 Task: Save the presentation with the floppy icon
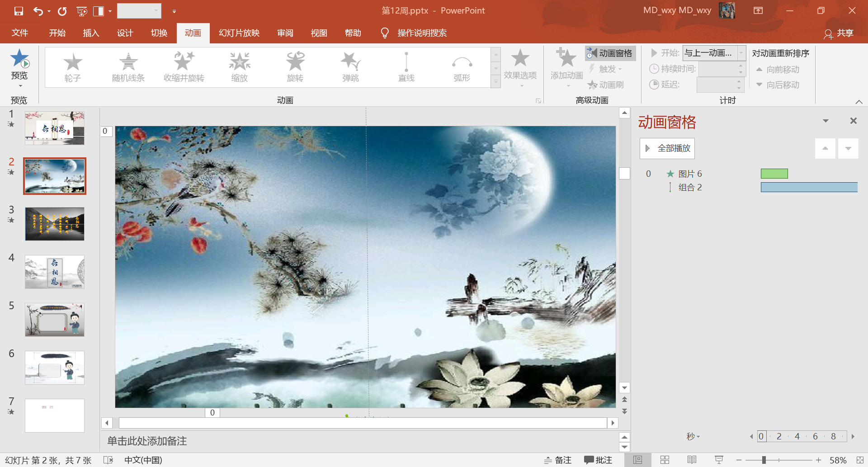click(19, 11)
